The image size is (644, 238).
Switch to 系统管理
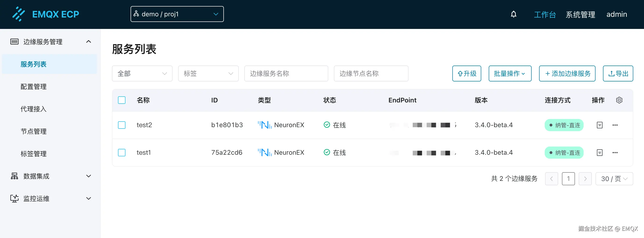point(581,14)
